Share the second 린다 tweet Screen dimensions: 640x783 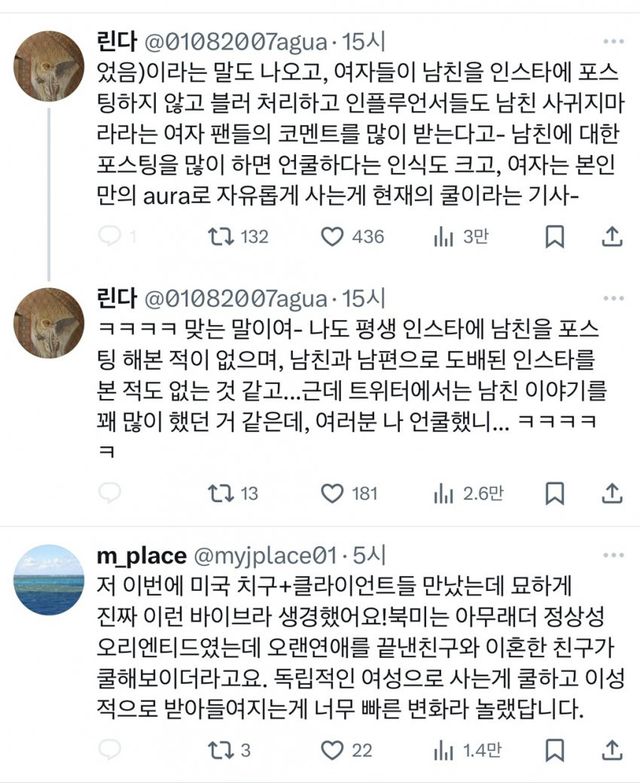point(611,493)
